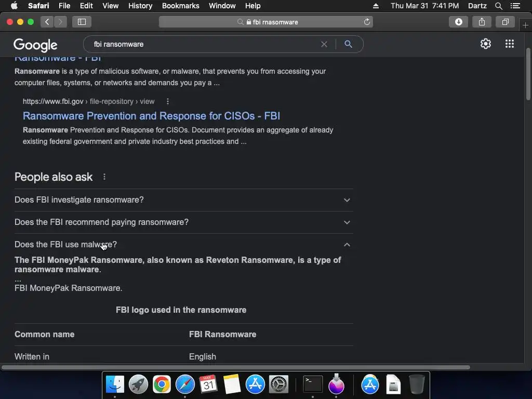Open the Safari downloads button

(x=459, y=22)
